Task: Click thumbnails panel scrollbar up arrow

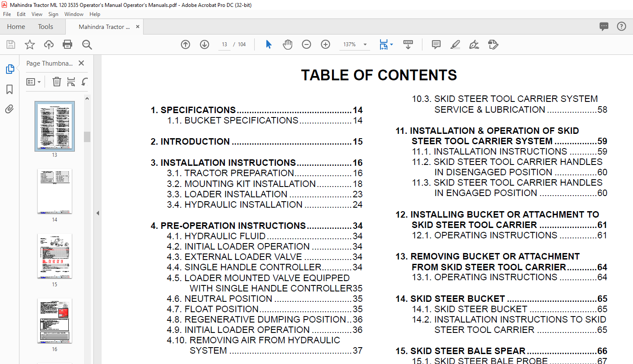Action: [87, 98]
